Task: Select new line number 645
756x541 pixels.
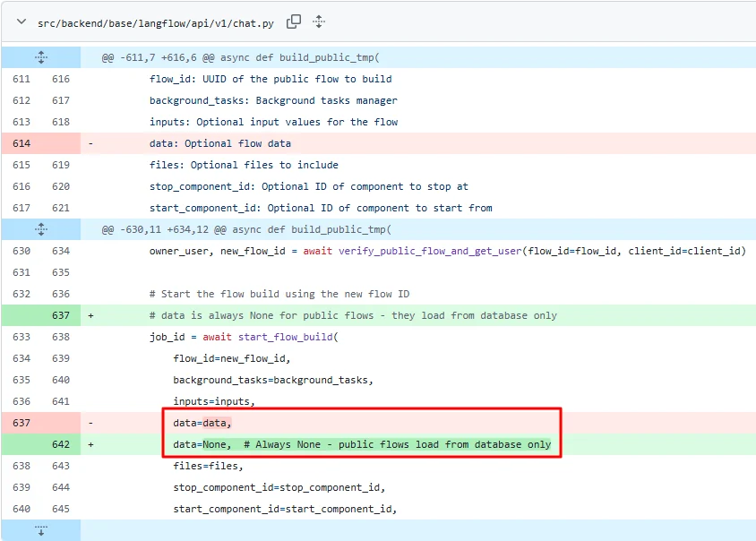Action: (61, 509)
